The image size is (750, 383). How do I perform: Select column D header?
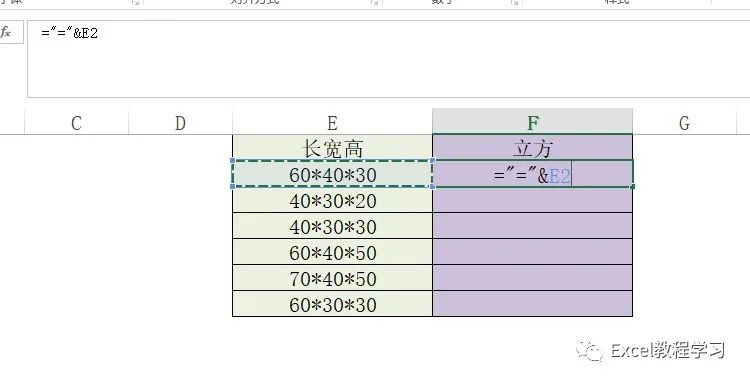coord(180,122)
